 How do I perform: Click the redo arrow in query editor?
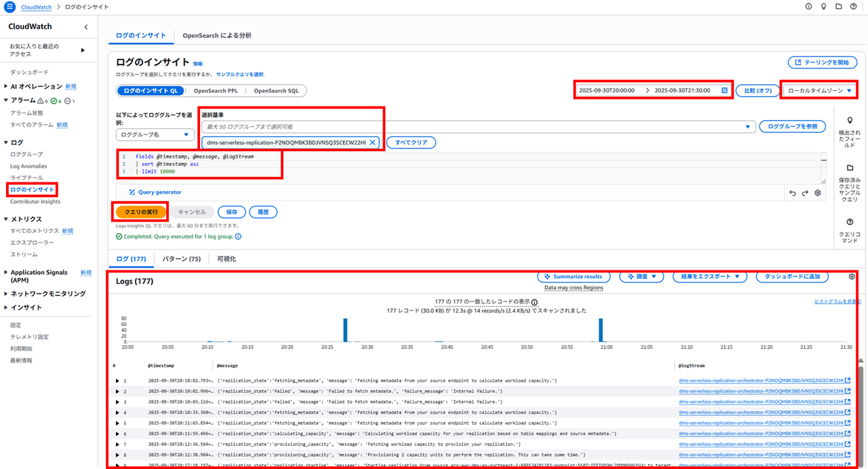[805, 193]
